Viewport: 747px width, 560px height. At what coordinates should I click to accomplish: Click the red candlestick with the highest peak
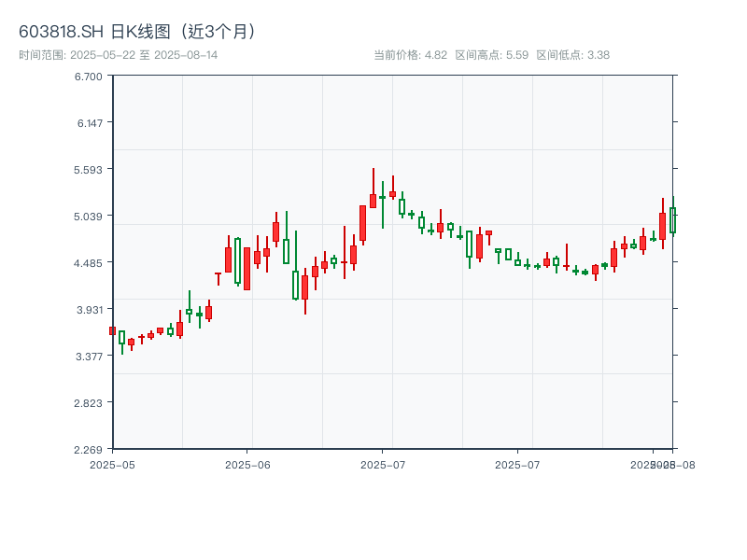point(373,200)
